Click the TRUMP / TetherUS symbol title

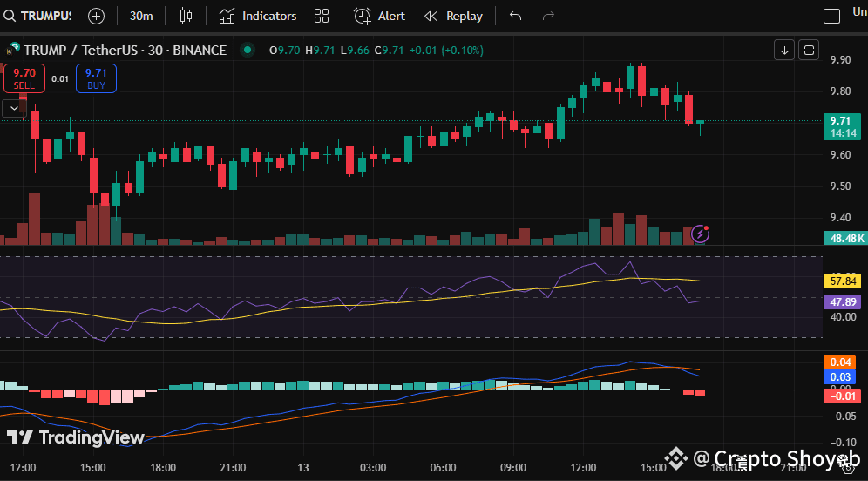(x=125, y=51)
